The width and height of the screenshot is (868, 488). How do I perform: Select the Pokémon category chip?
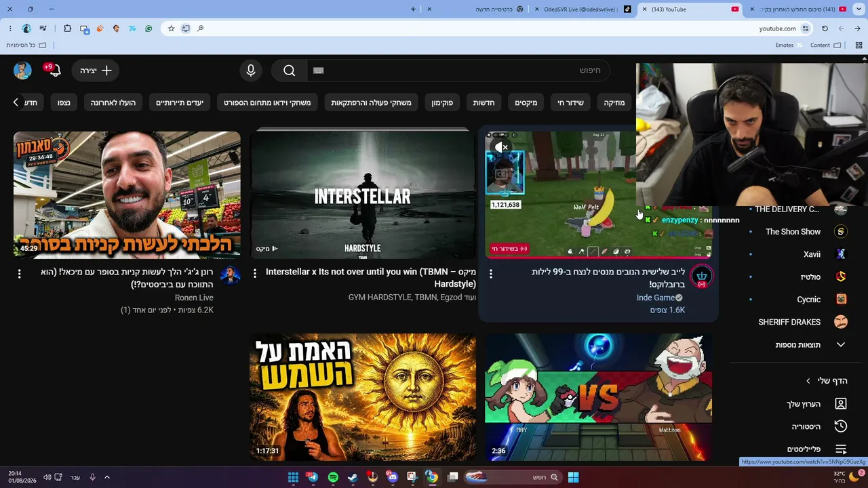click(x=442, y=102)
